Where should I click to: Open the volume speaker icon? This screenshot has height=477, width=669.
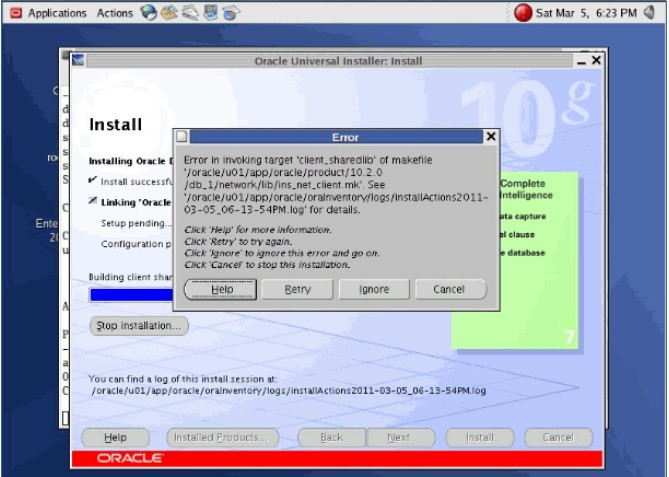[649, 13]
